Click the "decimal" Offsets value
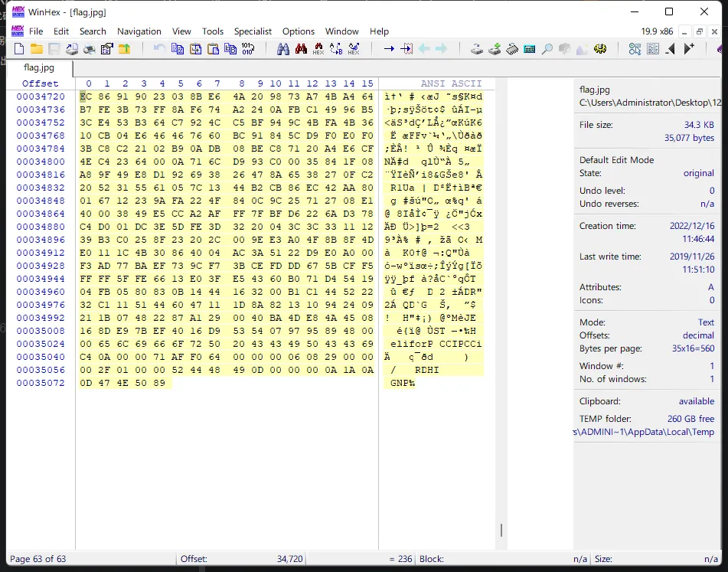The width and height of the screenshot is (728, 572). point(697,335)
